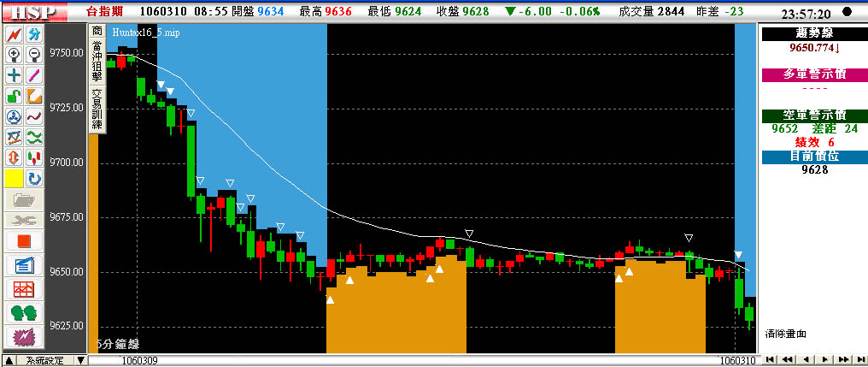Image resolution: width=868 pixels, height=367 pixels.
Task: Click the green double wave icon
Action: pos(34,136)
